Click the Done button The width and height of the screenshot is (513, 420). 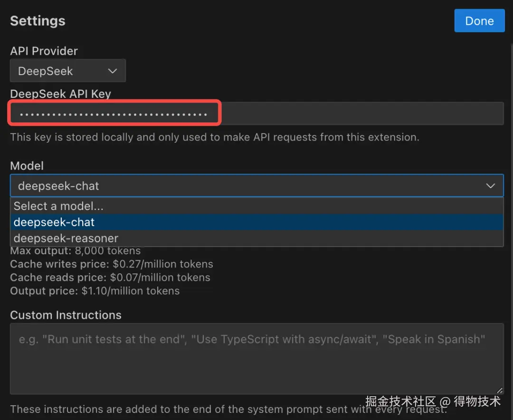(479, 21)
